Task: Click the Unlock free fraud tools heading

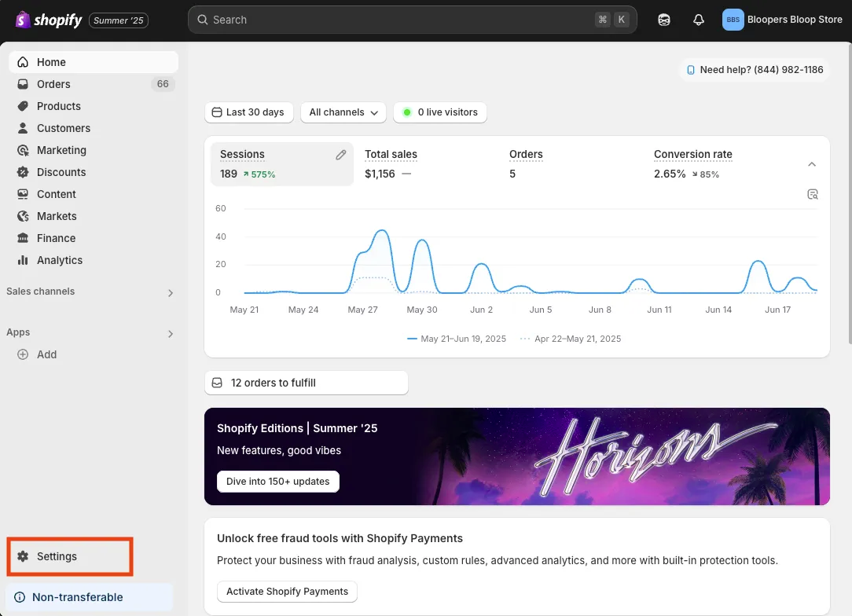Action: (340, 538)
